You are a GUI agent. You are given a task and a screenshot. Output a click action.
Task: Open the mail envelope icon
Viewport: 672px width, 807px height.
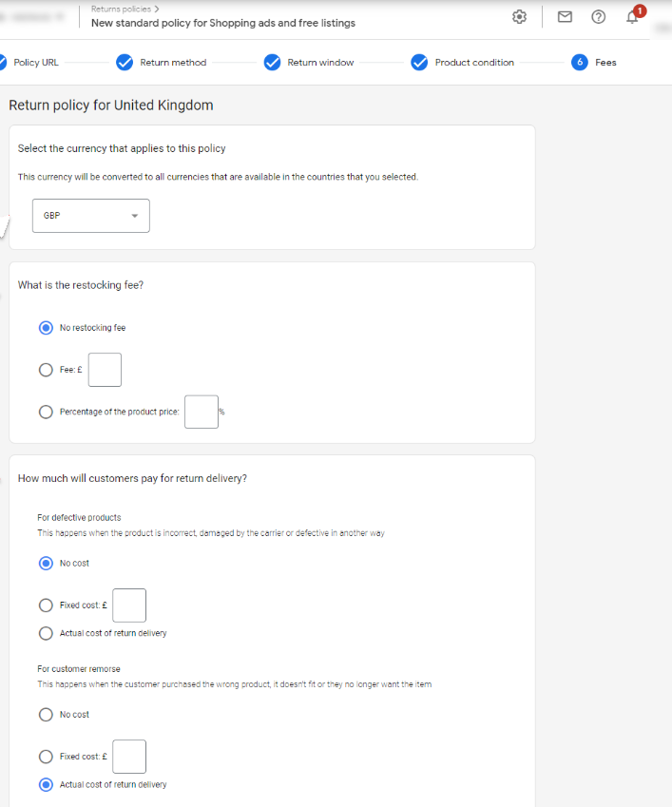[565, 16]
